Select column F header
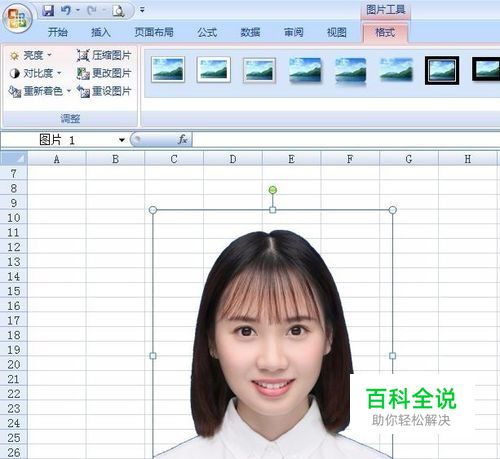The width and height of the screenshot is (500, 459). (350, 159)
